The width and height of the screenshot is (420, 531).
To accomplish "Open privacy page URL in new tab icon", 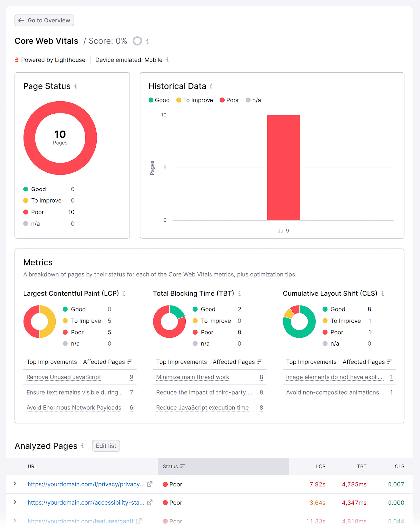I will pos(150,484).
